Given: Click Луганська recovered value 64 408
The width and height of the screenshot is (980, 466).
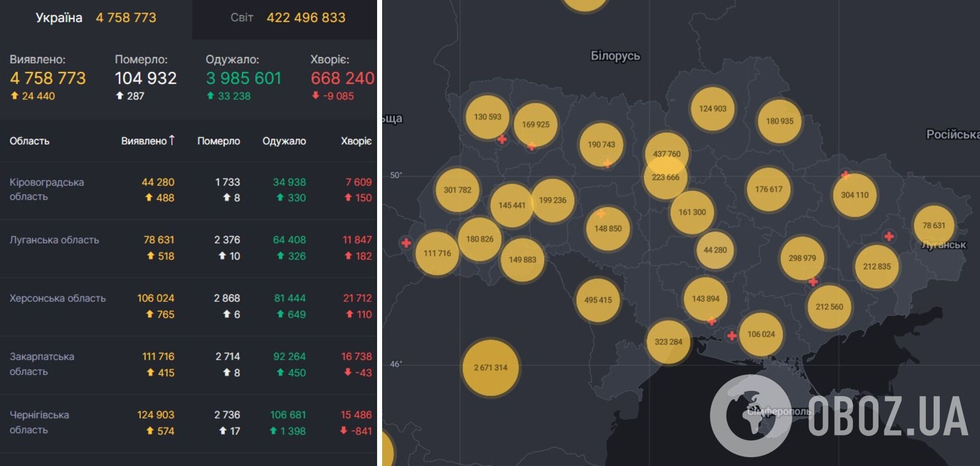Looking at the screenshot, I should (x=289, y=240).
